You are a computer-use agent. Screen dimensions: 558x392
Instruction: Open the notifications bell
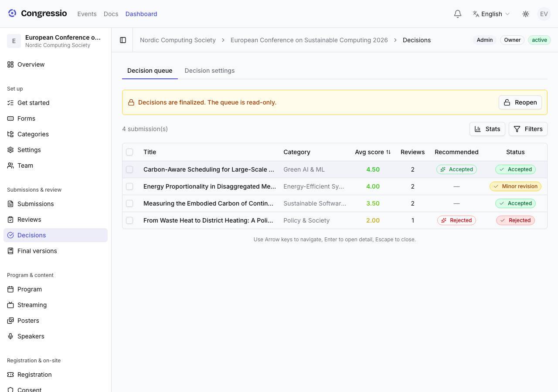coord(458,14)
